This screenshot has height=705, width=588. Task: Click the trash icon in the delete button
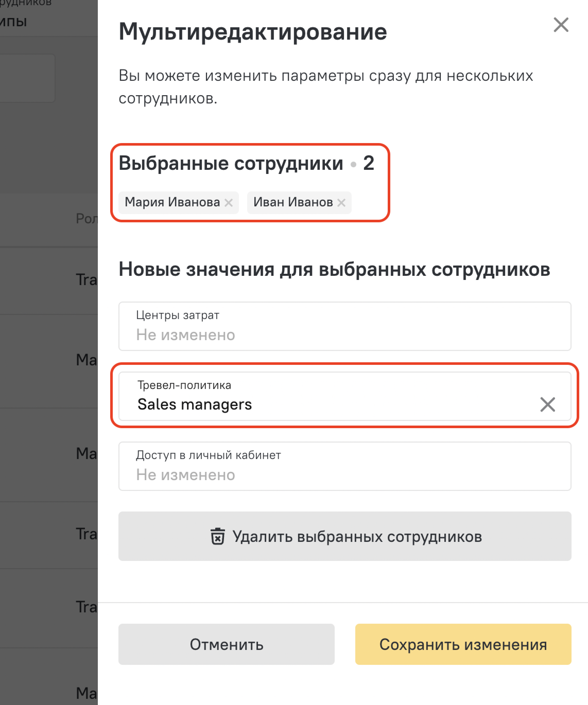[217, 536]
